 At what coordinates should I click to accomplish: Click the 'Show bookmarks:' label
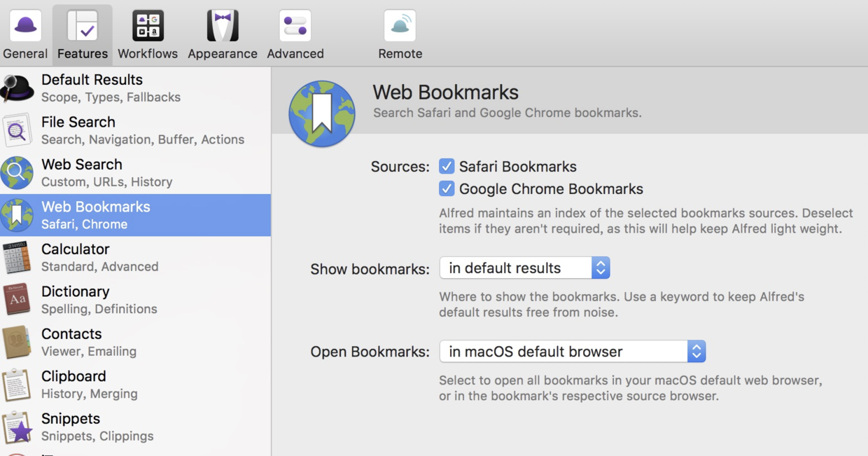[370, 269]
